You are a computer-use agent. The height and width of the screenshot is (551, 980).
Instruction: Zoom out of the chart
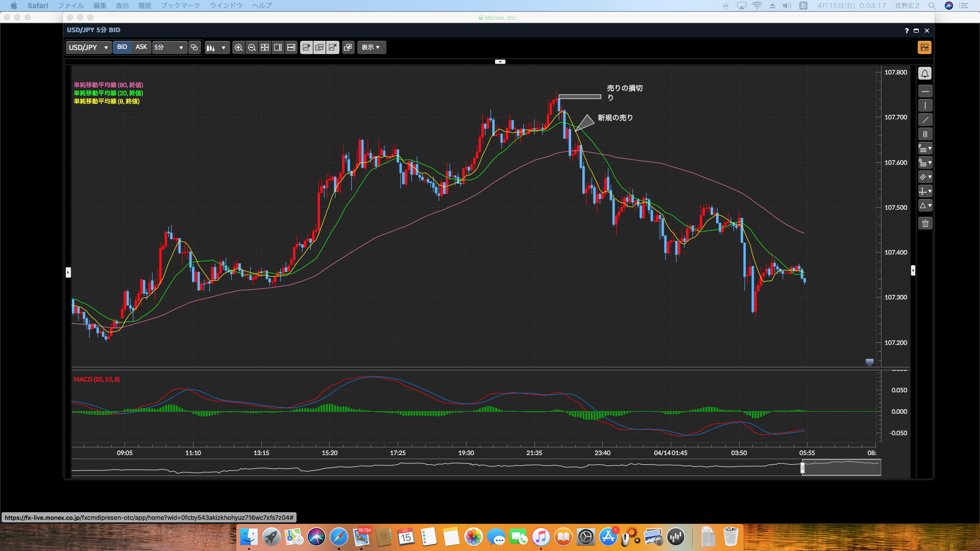tap(252, 47)
